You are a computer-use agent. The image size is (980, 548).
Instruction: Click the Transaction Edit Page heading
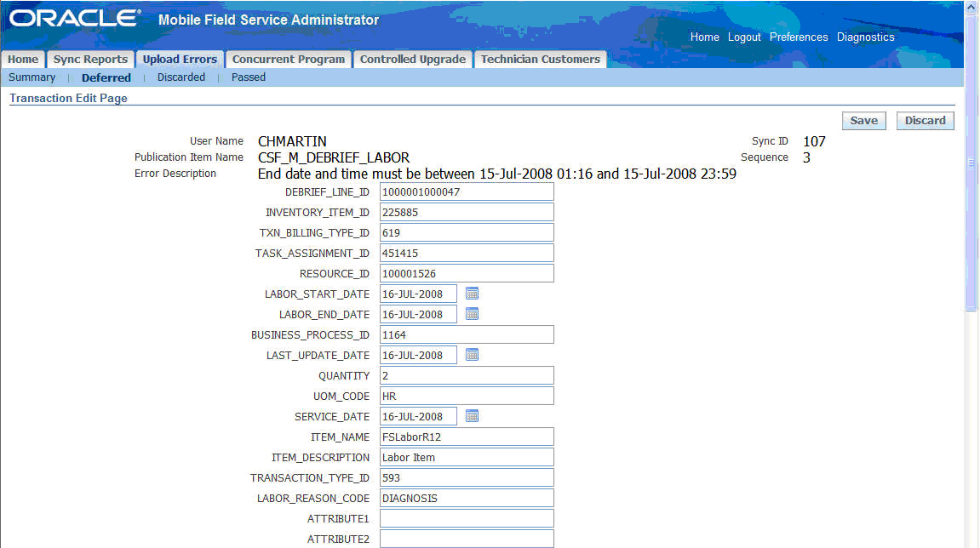(x=68, y=98)
